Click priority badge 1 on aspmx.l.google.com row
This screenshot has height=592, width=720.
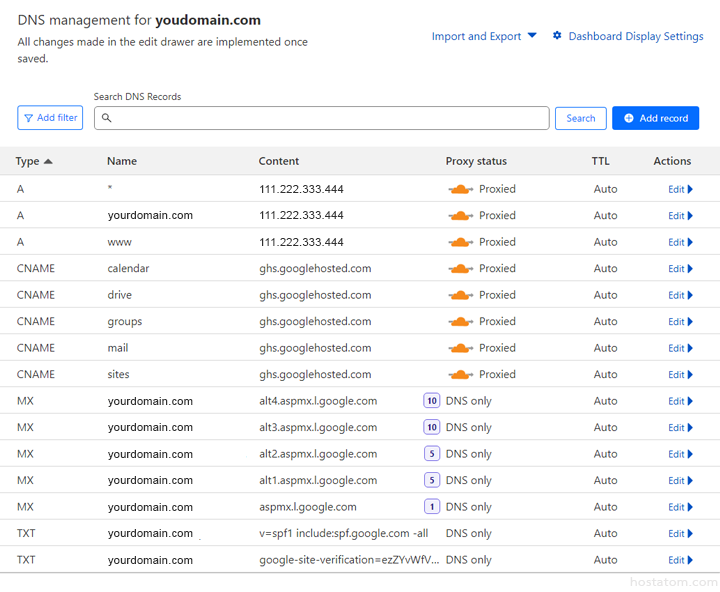click(432, 507)
